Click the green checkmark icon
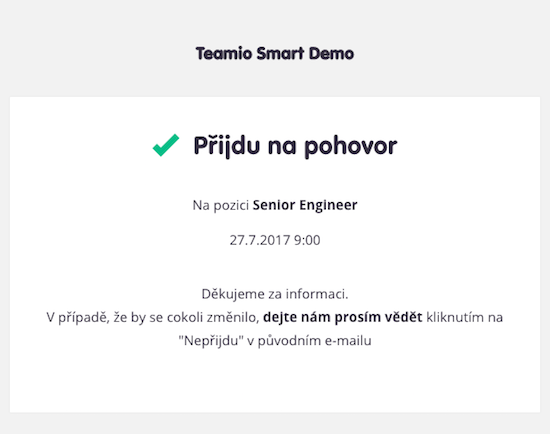Screen dimensions: 550x434 [166, 145]
